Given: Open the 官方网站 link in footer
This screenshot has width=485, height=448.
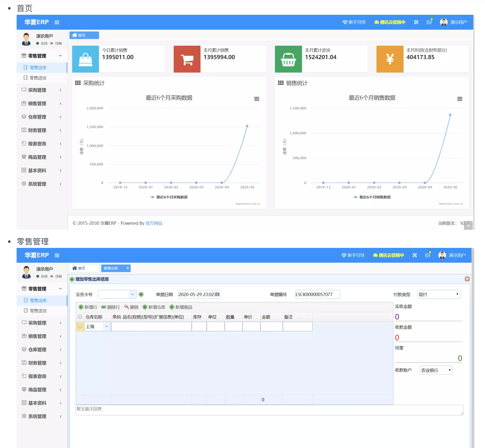Looking at the screenshot, I should click(x=154, y=223).
